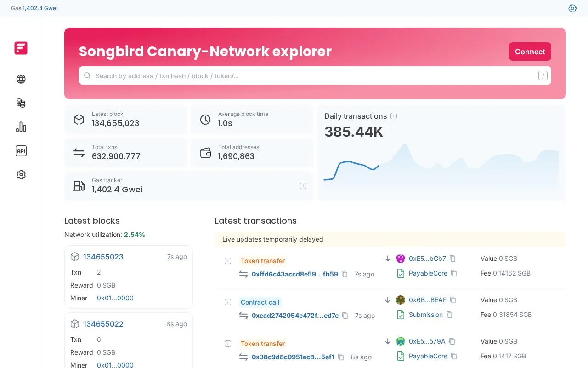Screen dimensions: 588x368
Task: Click the 385.44K daily transactions value
Action: tap(354, 132)
